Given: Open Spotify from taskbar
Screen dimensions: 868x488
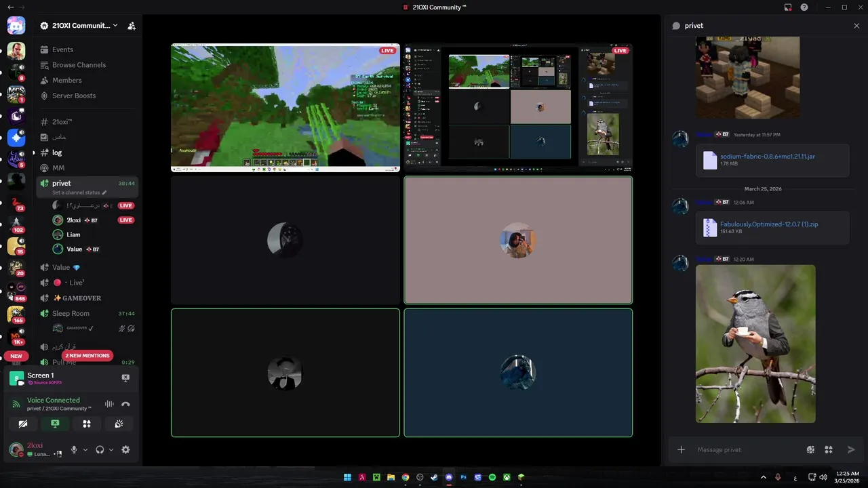Looking at the screenshot, I should 492,477.
